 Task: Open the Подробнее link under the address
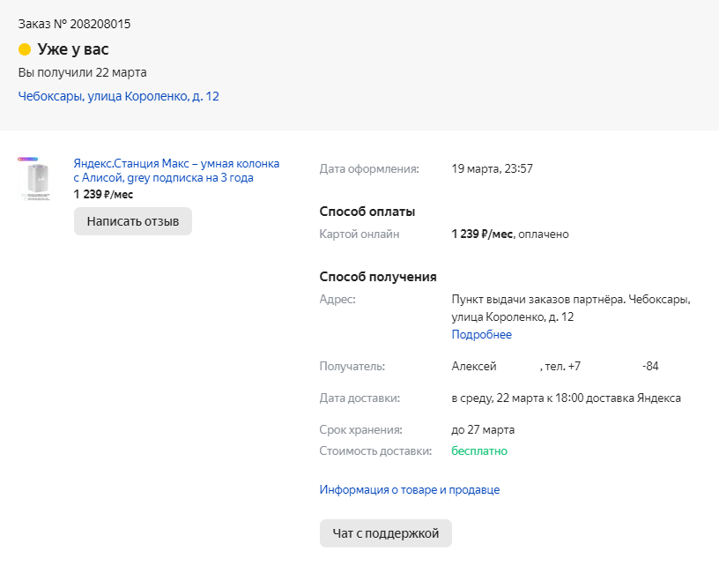481,334
